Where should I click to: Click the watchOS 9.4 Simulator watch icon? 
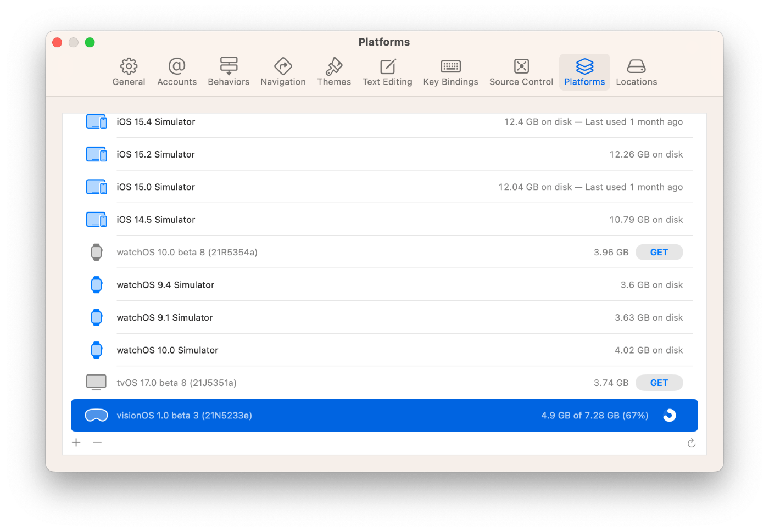[x=97, y=285]
